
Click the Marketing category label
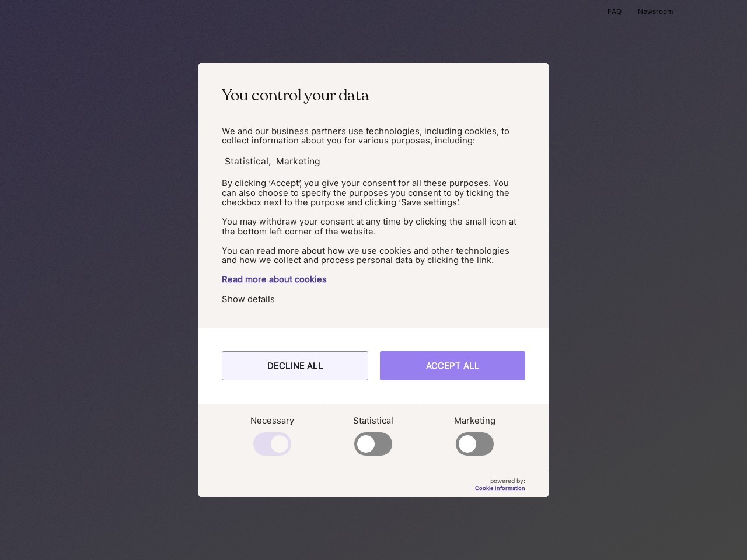pos(474,421)
